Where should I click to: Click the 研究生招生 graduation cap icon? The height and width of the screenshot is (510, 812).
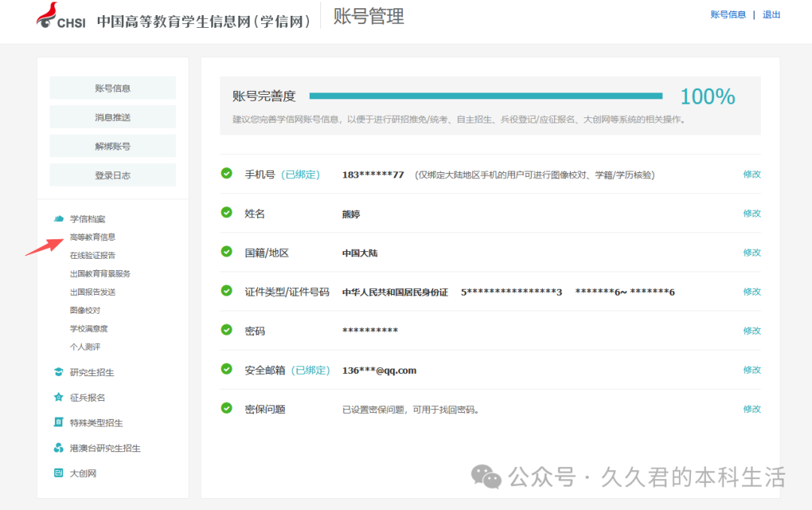click(x=59, y=372)
